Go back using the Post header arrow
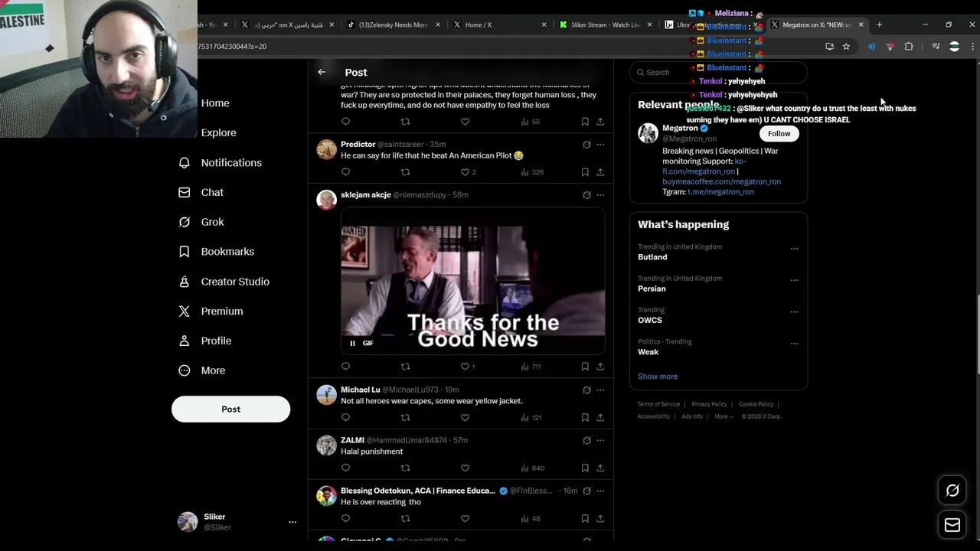 pyautogui.click(x=322, y=72)
